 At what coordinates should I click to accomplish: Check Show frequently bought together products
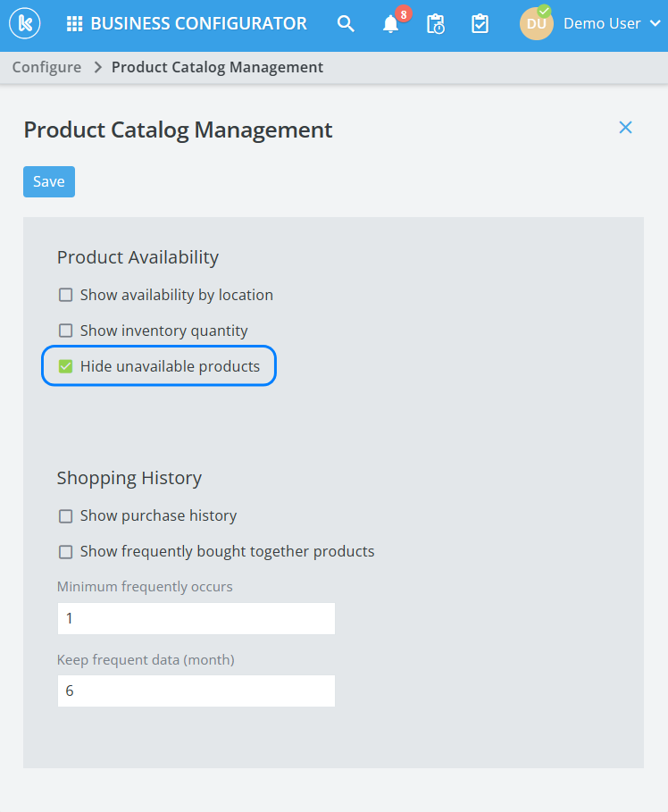click(66, 552)
